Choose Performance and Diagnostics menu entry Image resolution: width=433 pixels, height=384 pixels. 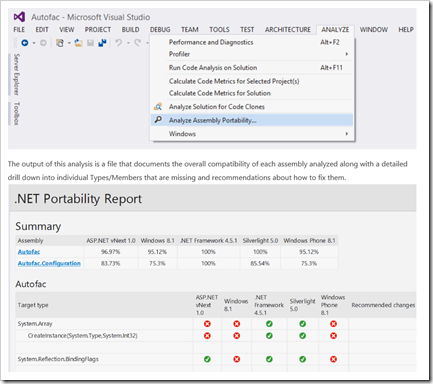click(x=252, y=42)
